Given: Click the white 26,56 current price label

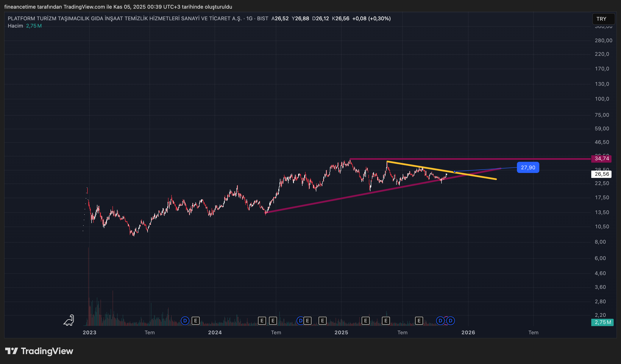Looking at the screenshot, I should tap(601, 174).
